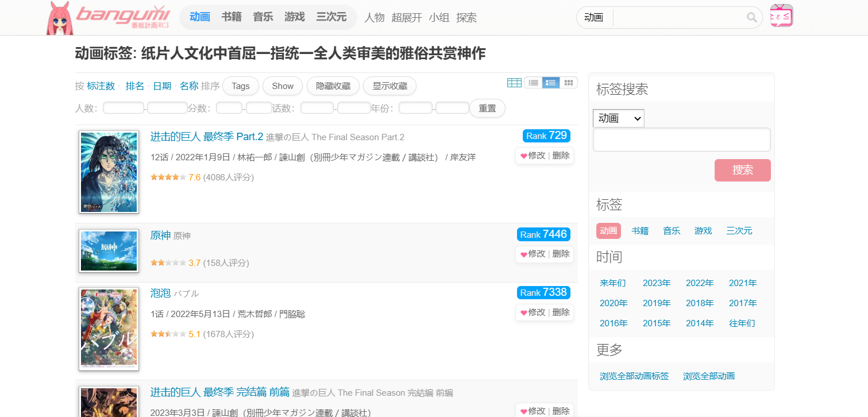Click 隐藏收藏 button

coord(333,86)
